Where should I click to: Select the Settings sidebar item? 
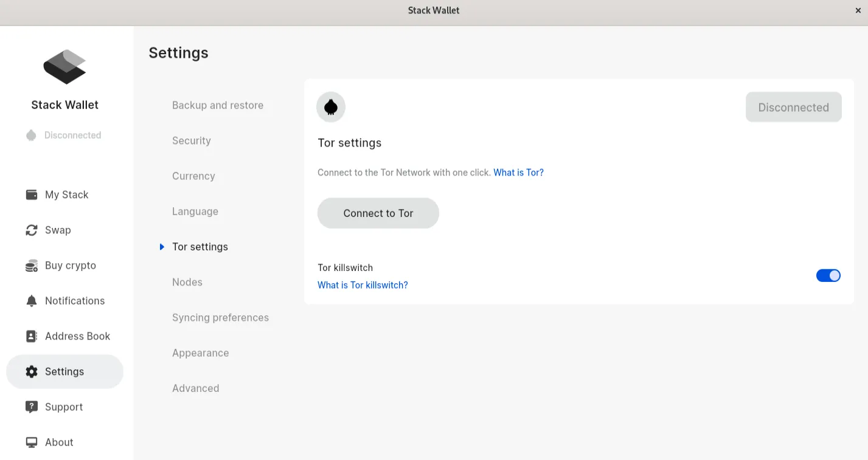(64, 371)
